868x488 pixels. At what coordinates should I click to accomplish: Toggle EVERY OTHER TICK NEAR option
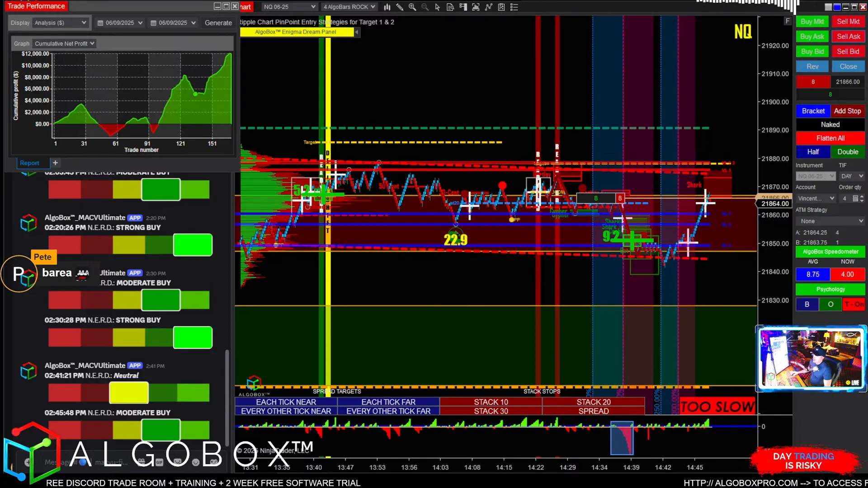click(286, 411)
